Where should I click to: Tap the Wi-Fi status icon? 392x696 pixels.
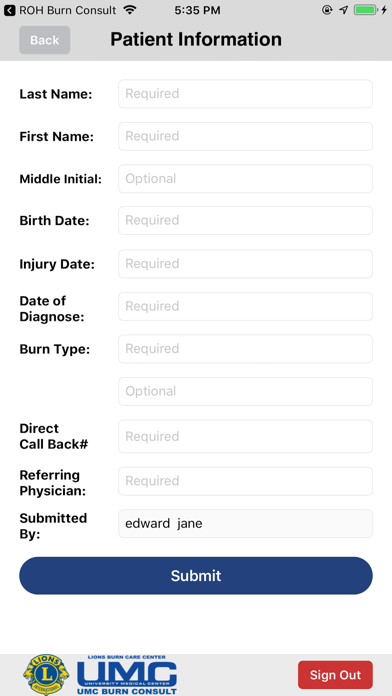(130, 10)
